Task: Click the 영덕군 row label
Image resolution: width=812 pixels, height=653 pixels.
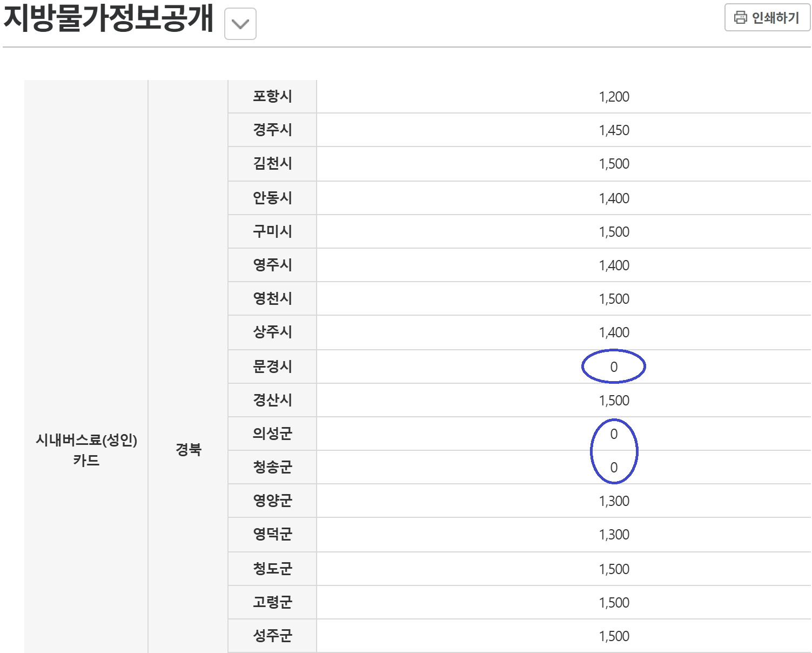Action: click(x=272, y=534)
